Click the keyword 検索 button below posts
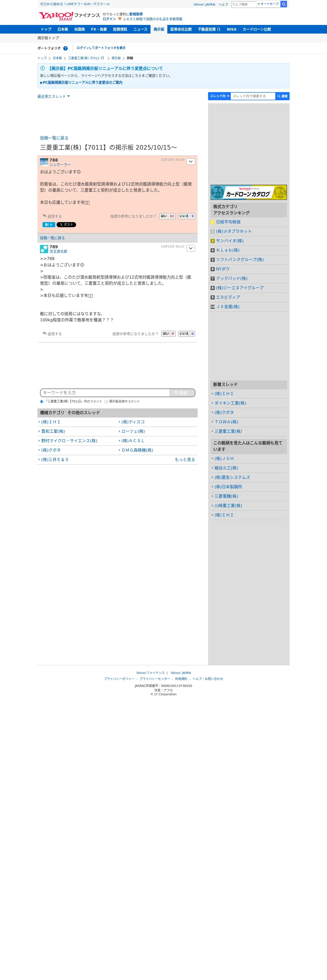327x980 pixels. pyautogui.click(x=182, y=393)
